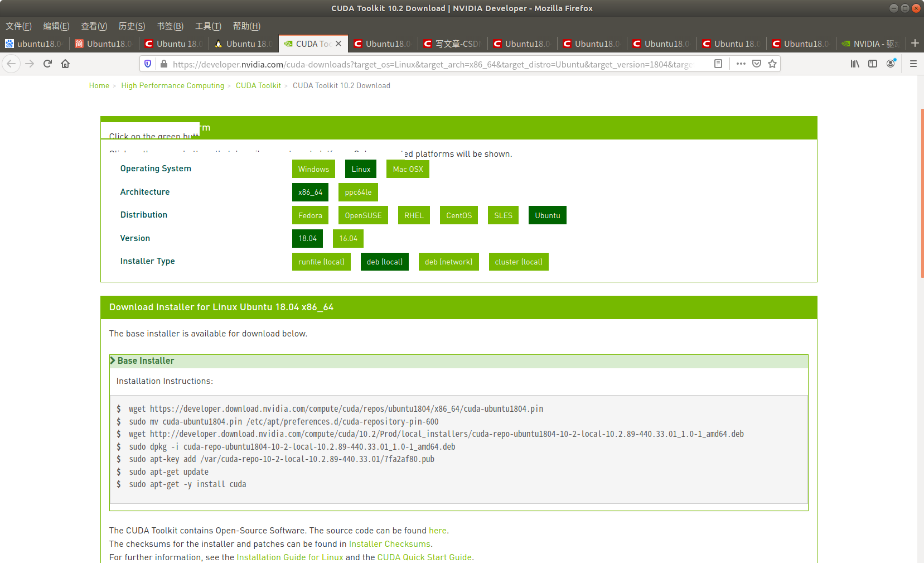Click the 'sudo apt-get update' command line
924x563 pixels.
coord(168,472)
